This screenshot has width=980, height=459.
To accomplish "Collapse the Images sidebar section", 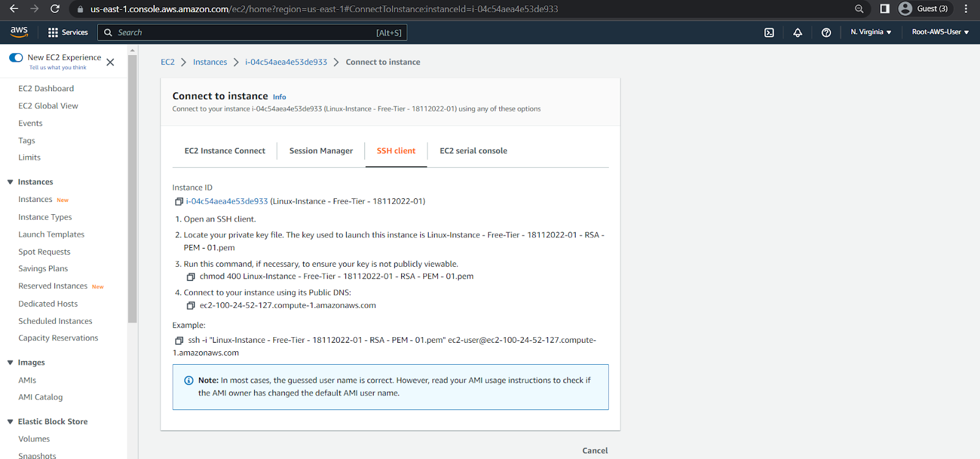I will pos(10,362).
